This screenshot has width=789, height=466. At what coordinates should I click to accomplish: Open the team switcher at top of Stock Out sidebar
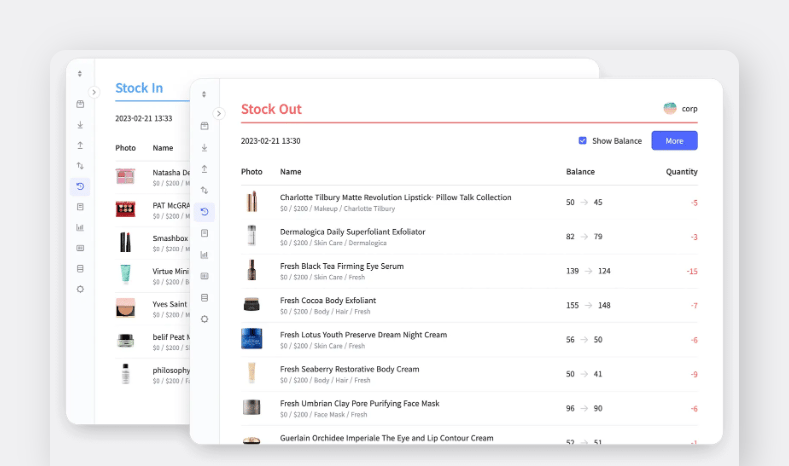coord(204,94)
